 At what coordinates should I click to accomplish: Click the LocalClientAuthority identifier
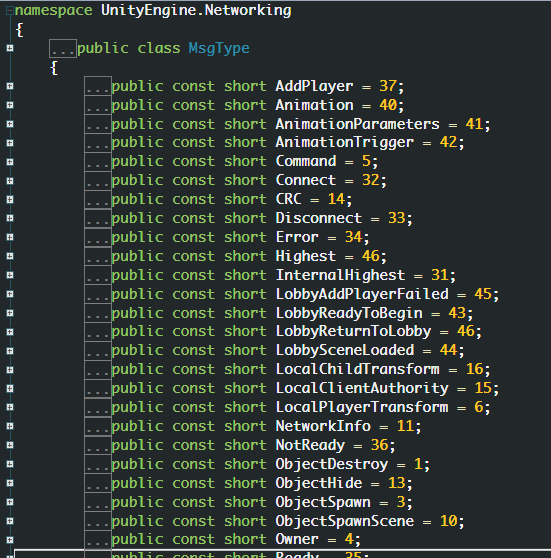[x=362, y=389]
